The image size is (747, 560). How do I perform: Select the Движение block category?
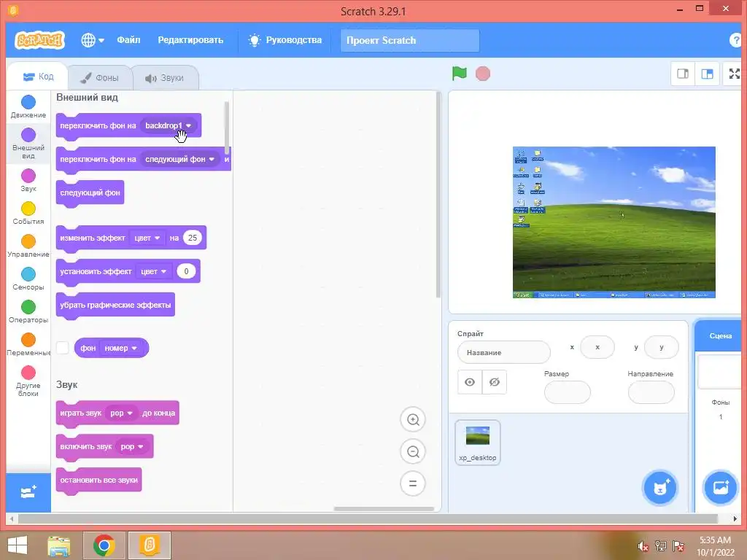click(28, 106)
